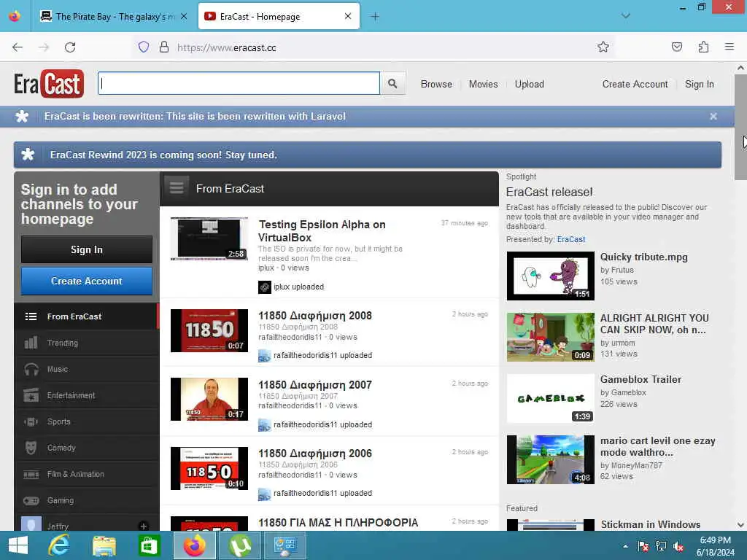Click the page vertical scrollbar thumb
Screen dimensions: 747x560
point(740,127)
